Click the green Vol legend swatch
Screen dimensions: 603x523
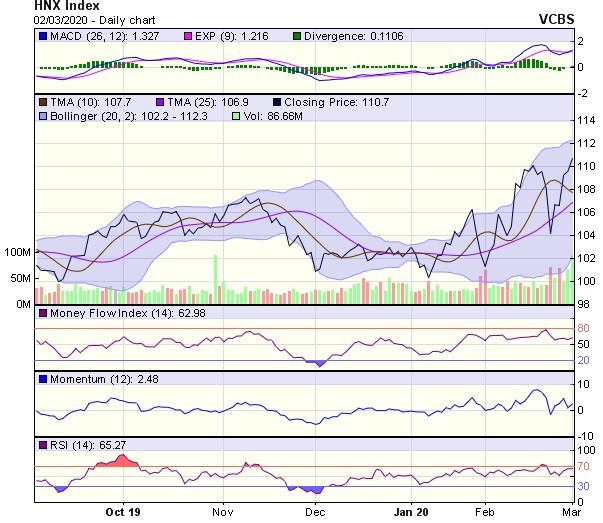click(235, 117)
